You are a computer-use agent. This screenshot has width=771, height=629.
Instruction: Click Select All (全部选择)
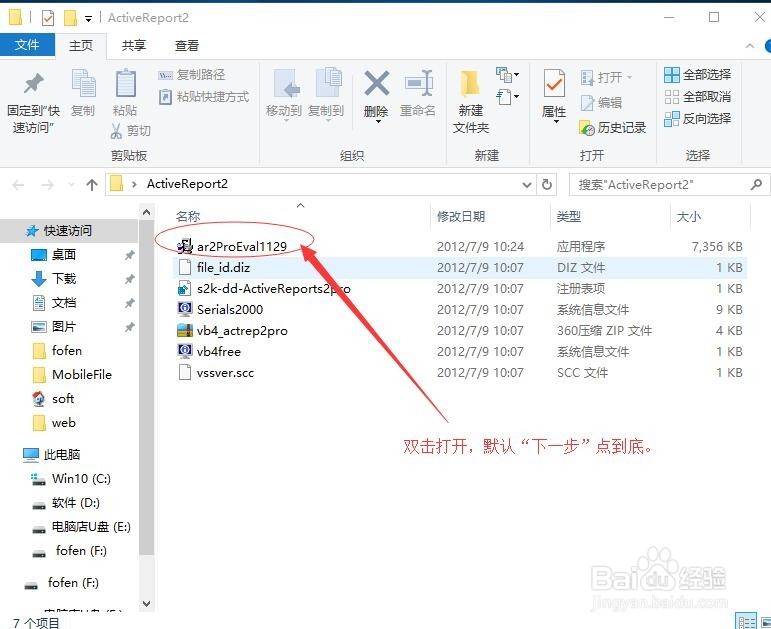point(697,75)
